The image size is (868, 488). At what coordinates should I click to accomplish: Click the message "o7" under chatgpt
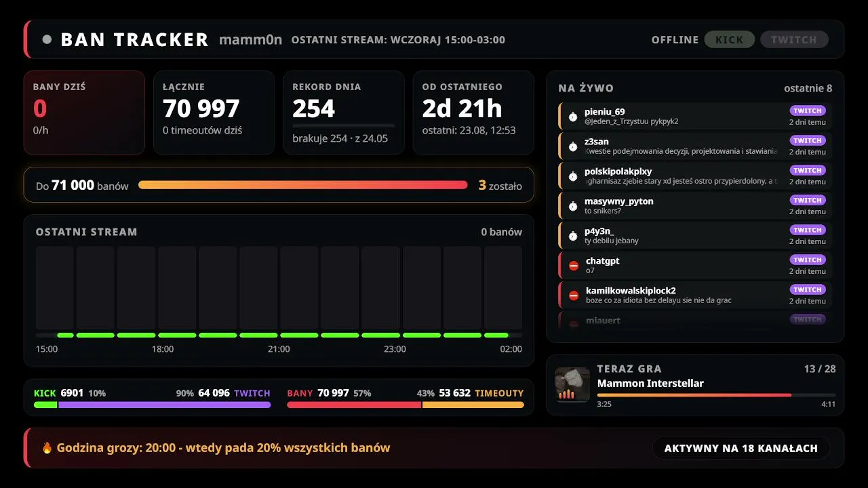[590, 270]
